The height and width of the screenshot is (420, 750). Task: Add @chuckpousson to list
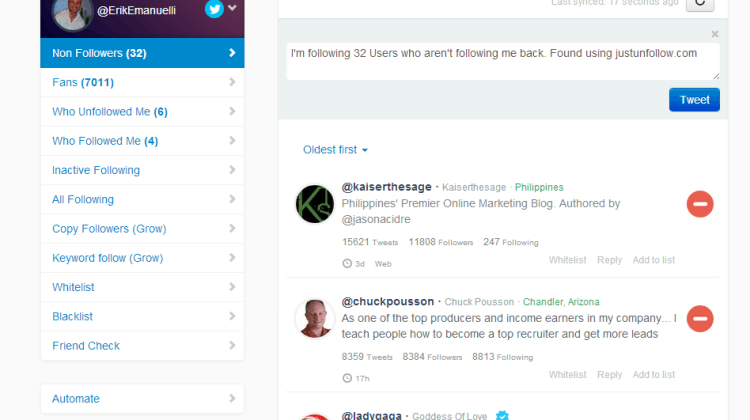[x=653, y=375]
